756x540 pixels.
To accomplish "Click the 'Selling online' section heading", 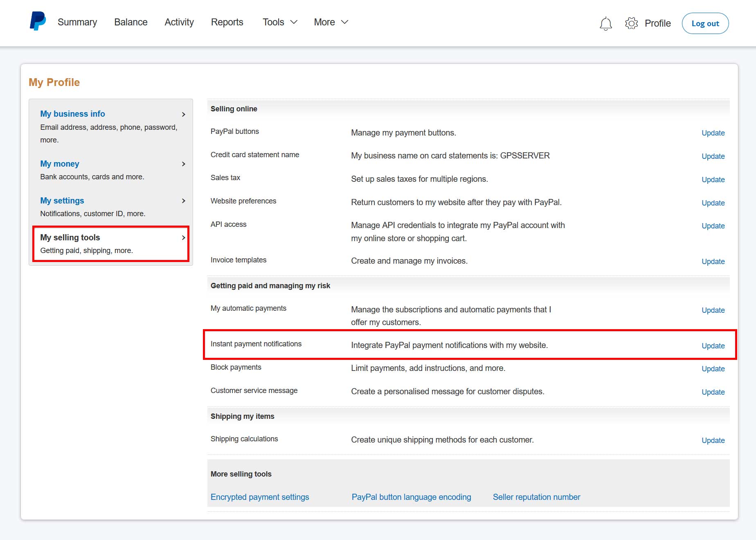I will tap(234, 109).
